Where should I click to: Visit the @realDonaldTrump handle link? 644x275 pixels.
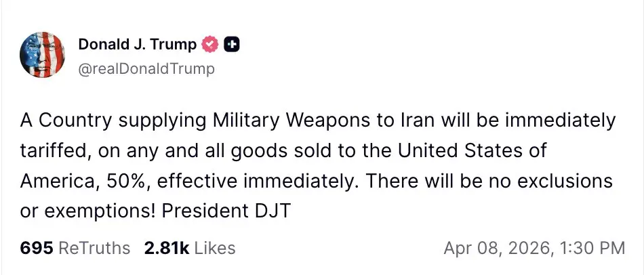146,68
